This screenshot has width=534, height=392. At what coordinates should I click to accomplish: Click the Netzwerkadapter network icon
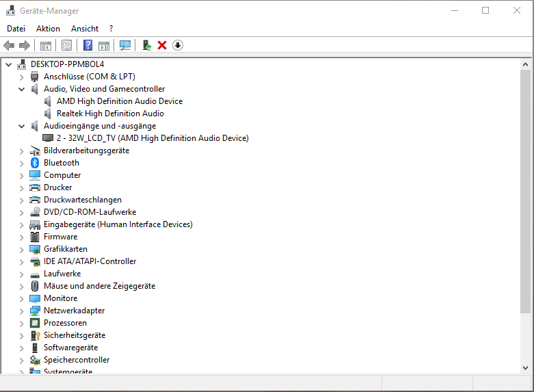[x=35, y=311]
